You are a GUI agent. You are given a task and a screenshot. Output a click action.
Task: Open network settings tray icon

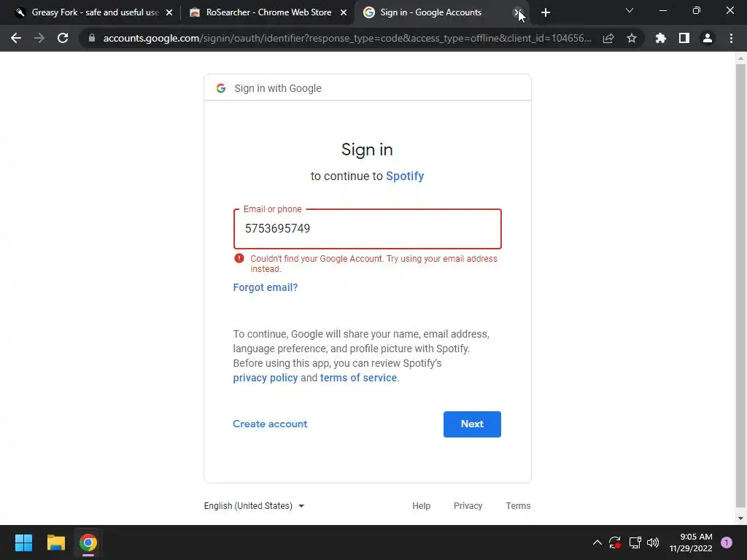coord(635,542)
